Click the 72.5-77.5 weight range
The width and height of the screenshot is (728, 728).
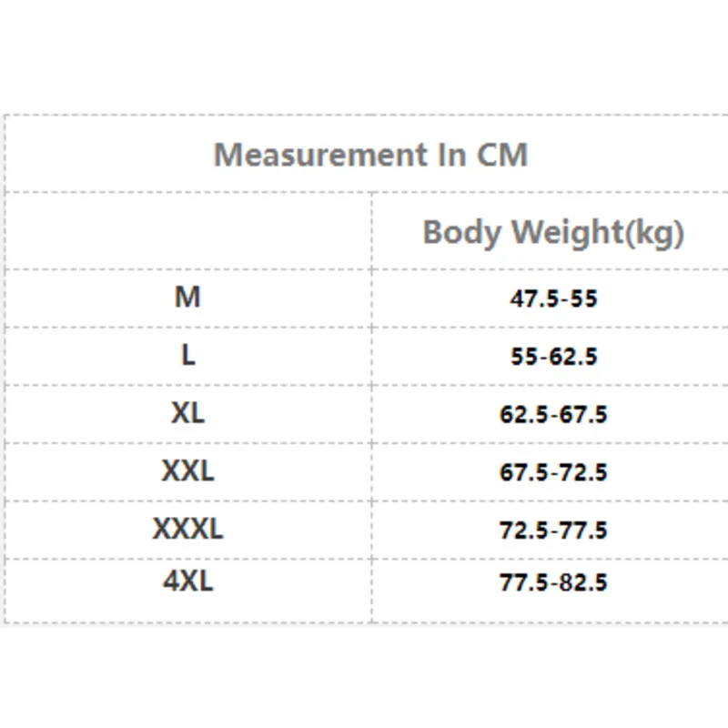click(553, 531)
